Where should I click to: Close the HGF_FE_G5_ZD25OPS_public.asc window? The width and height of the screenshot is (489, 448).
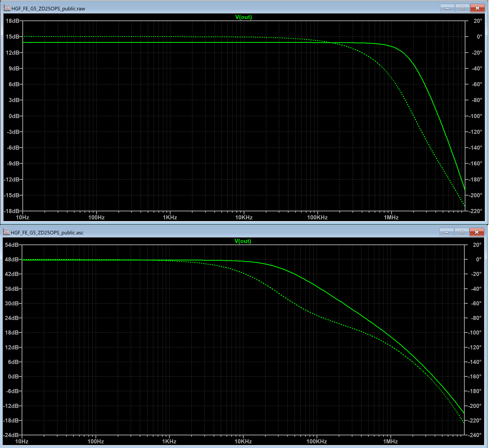477,232
